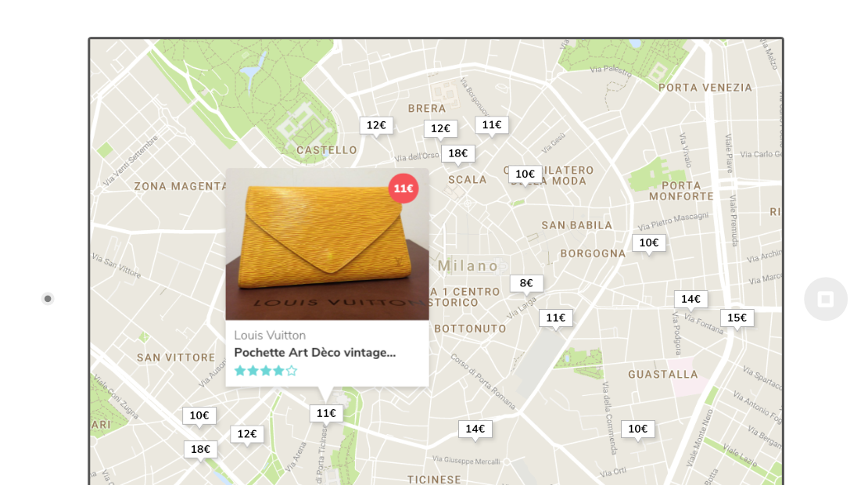Rate five stars on the product card
The image size is (868, 485).
click(290, 370)
